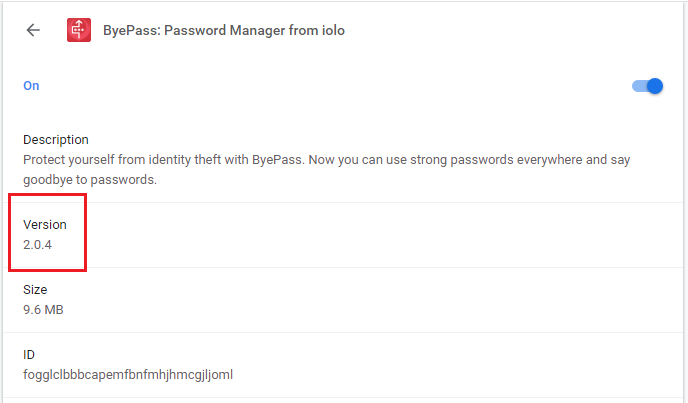Select the 9.6 MB size value
This screenshot has width=688, height=403.
(x=43, y=309)
